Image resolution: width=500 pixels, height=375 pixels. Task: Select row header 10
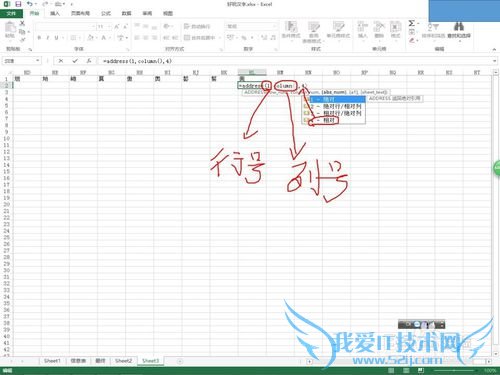[6, 138]
